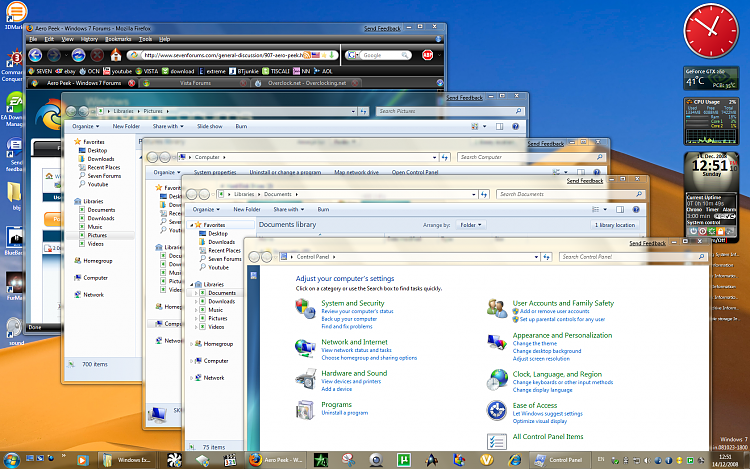This screenshot has width=750, height=469.
Task: Expand the Documents node in Documents window tree
Action: pyautogui.click(x=196, y=293)
